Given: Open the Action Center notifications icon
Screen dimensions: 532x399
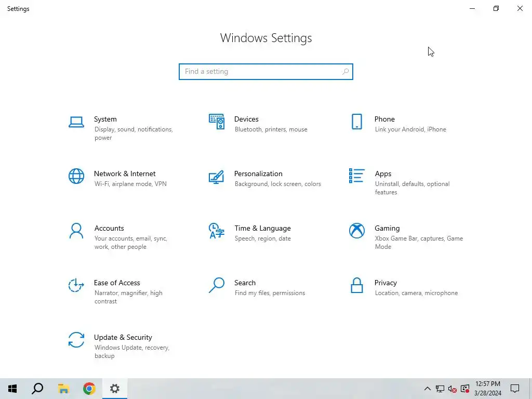Looking at the screenshot, I should (515, 389).
